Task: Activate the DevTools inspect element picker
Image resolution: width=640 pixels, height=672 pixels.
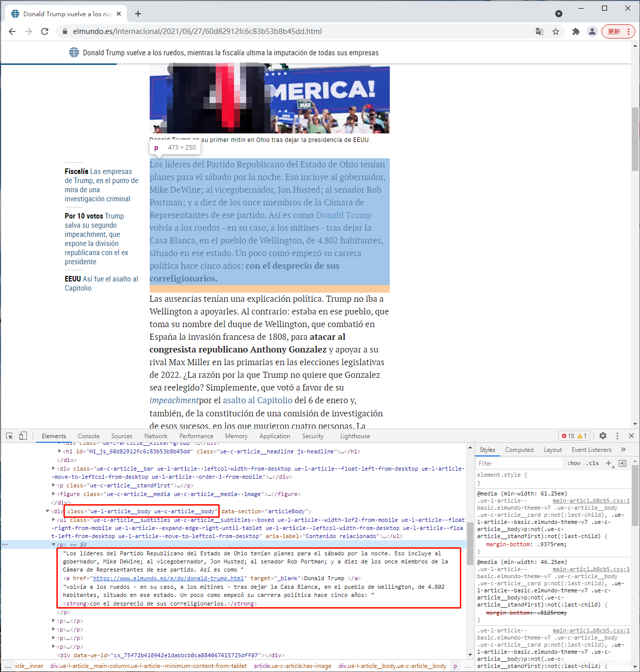Action: click(9, 436)
